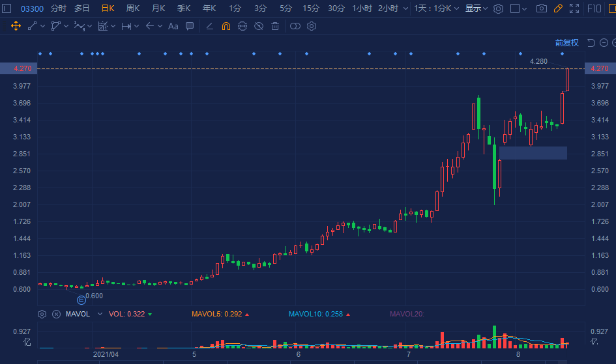This screenshot has height=364, width=616.
Task: Open the F10 company info button
Action: coord(594,8)
